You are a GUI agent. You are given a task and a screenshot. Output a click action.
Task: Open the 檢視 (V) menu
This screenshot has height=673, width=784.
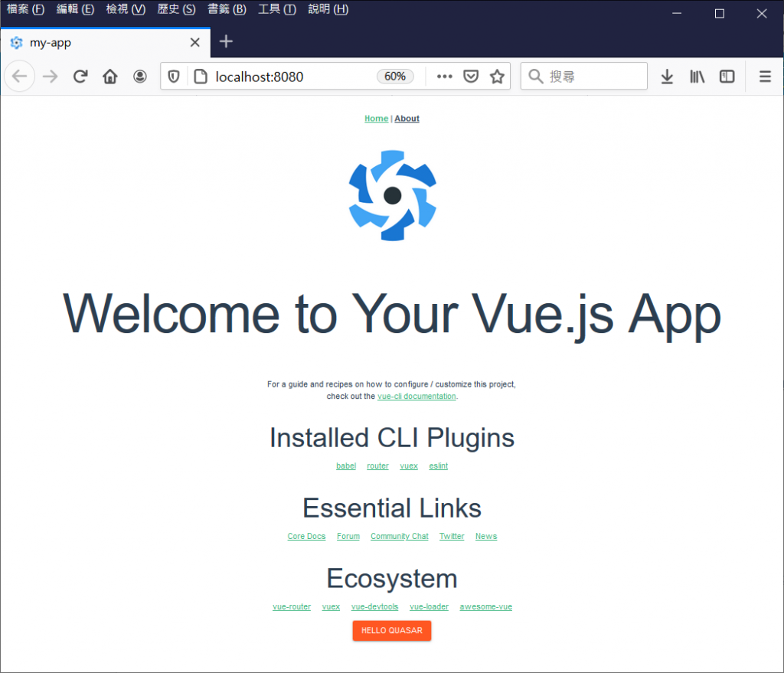coord(126,9)
